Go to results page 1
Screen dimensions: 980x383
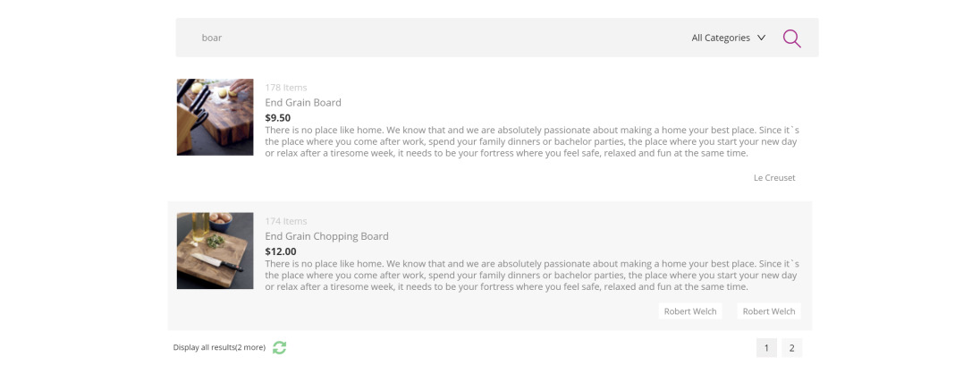coord(766,348)
